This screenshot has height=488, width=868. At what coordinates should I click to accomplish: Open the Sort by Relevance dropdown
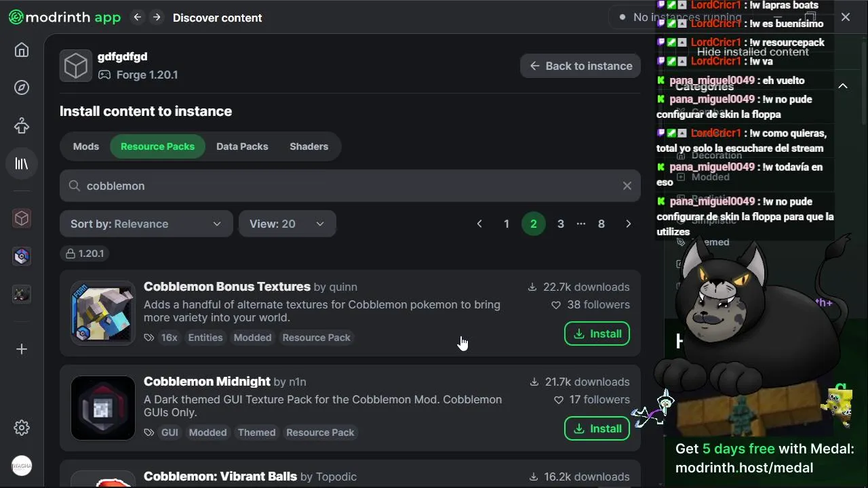[146, 224]
